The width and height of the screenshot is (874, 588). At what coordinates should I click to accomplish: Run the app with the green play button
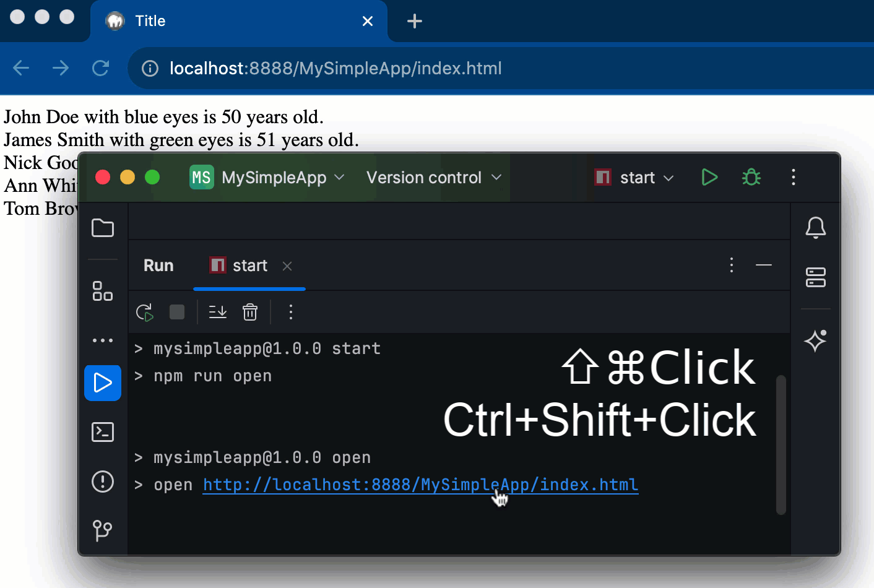[x=709, y=178]
